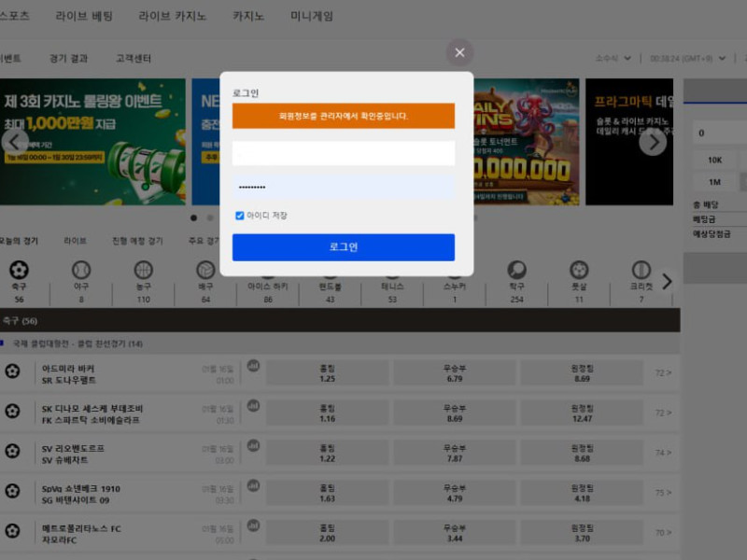Open the GMT+9 timezone dropdown
The height and width of the screenshot is (560, 747).
tap(686, 58)
